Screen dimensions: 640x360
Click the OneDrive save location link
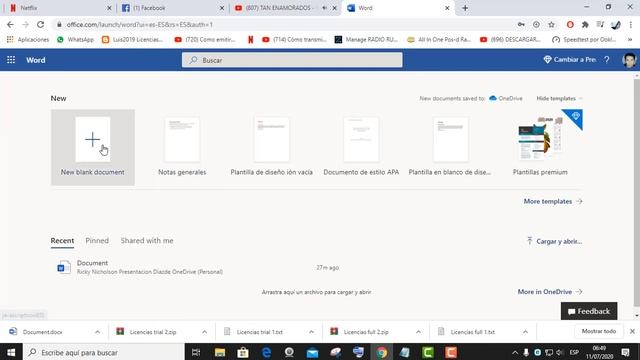pyautogui.click(x=506, y=98)
